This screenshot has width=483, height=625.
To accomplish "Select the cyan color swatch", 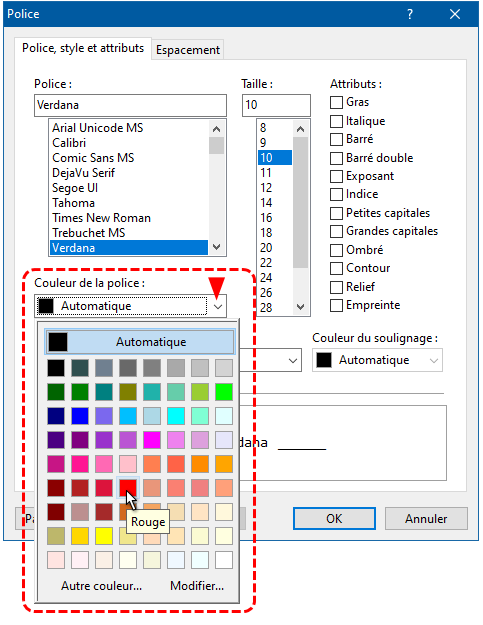I will click(x=176, y=416).
